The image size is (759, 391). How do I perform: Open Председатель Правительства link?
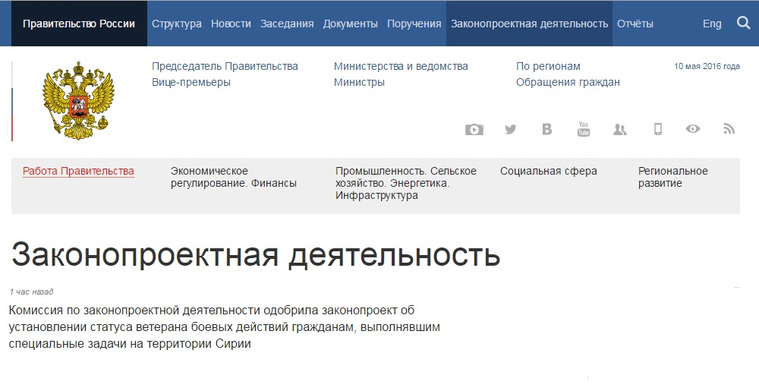(x=225, y=66)
